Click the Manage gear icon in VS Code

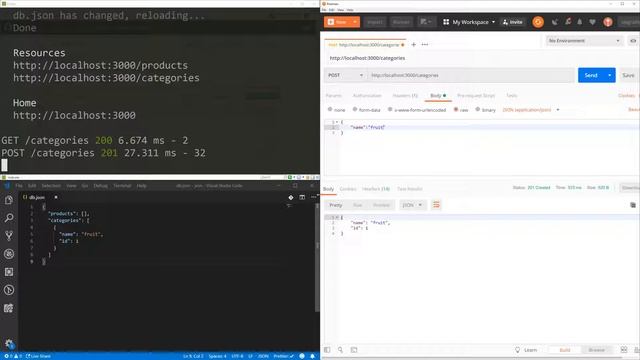pos(9,344)
